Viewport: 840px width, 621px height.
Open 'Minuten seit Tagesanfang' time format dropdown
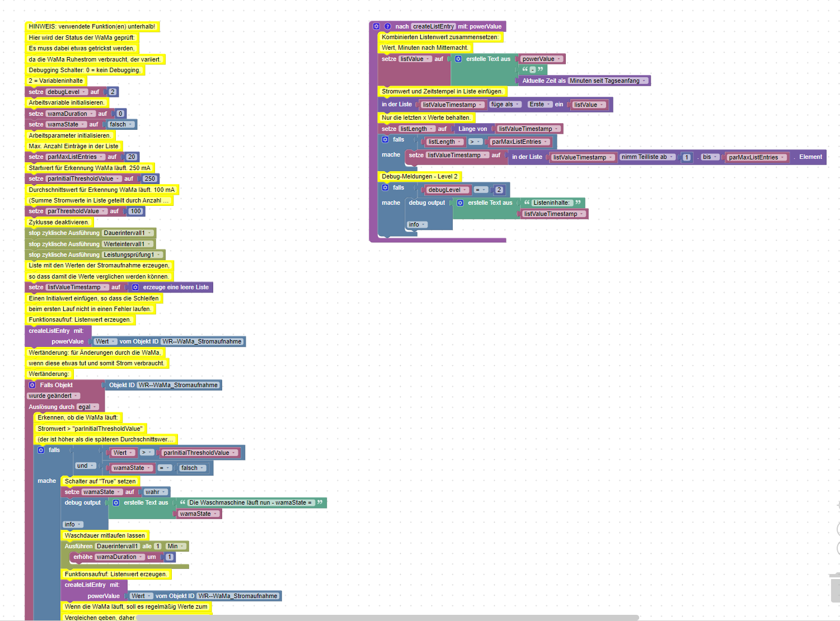608,81
